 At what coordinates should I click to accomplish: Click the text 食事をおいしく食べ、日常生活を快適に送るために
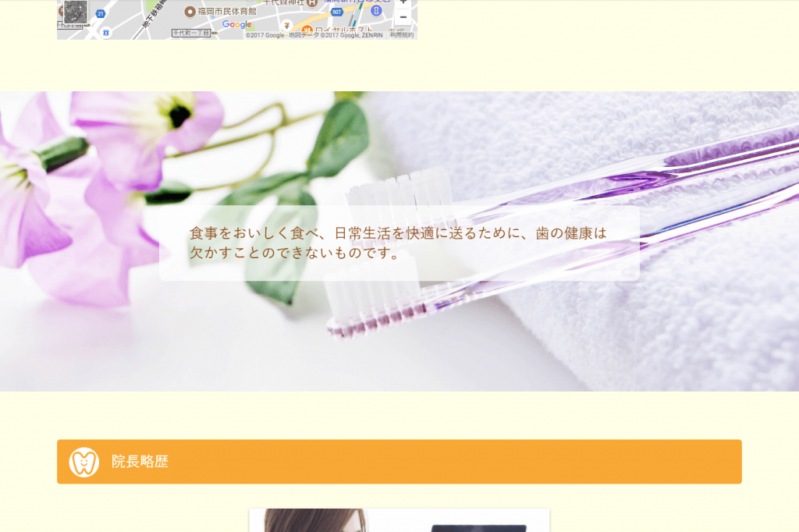click(x=353, y=233)
